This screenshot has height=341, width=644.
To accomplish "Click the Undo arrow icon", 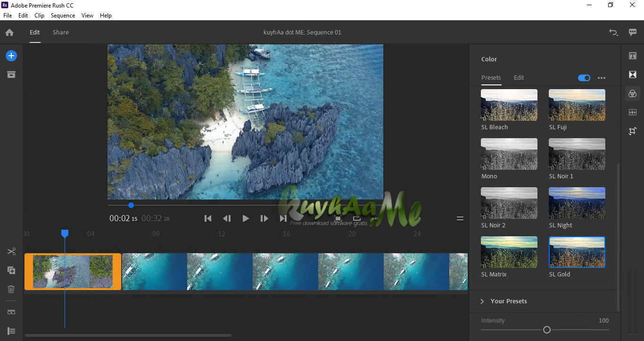I will 613,33.
